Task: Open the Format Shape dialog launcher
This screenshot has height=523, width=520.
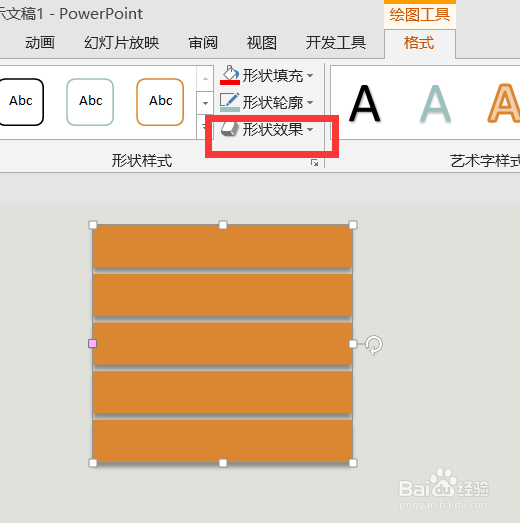Action: (314, 162)
